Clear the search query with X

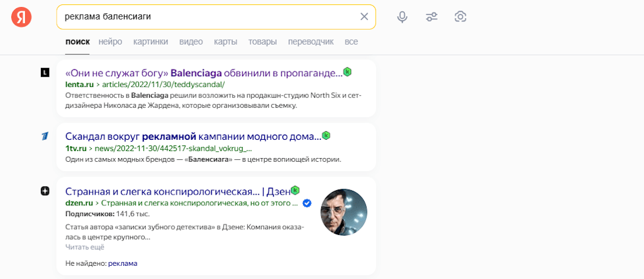click(364, 16)
